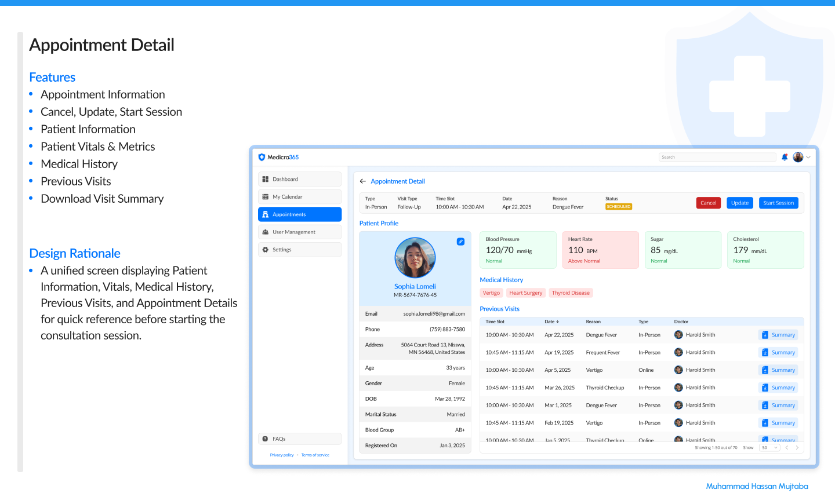Click the User Management icon
835x504 pixels.
(x=265, y=232)
